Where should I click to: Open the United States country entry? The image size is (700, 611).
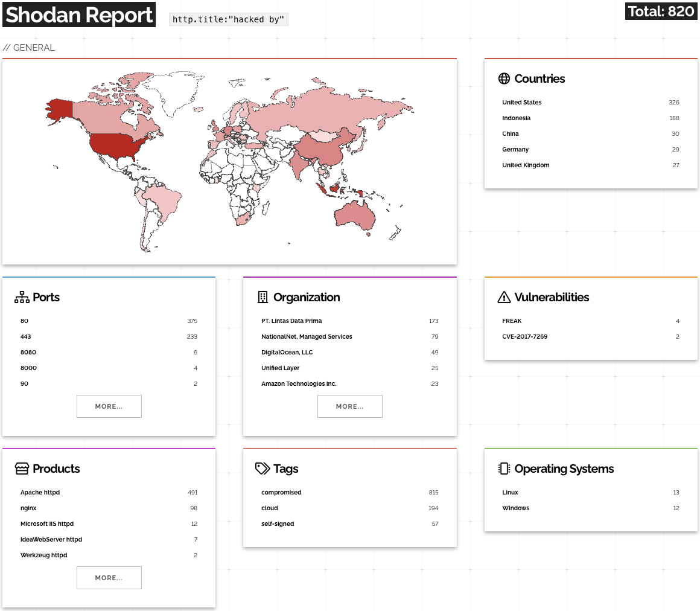[521, 102]
